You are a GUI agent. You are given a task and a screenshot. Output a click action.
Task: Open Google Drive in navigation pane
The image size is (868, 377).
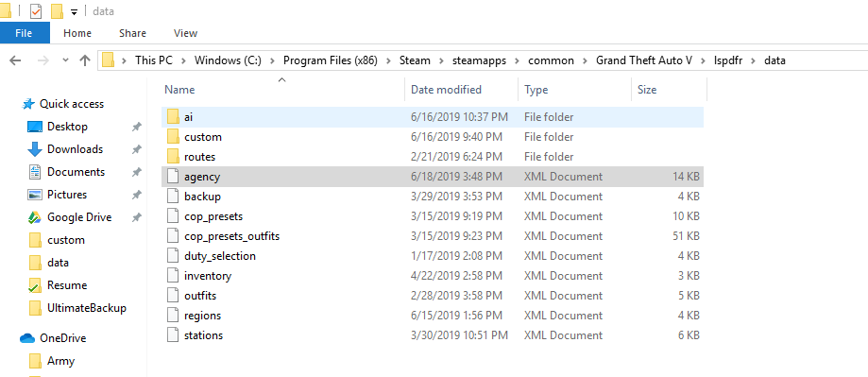(x=79, y=217)
